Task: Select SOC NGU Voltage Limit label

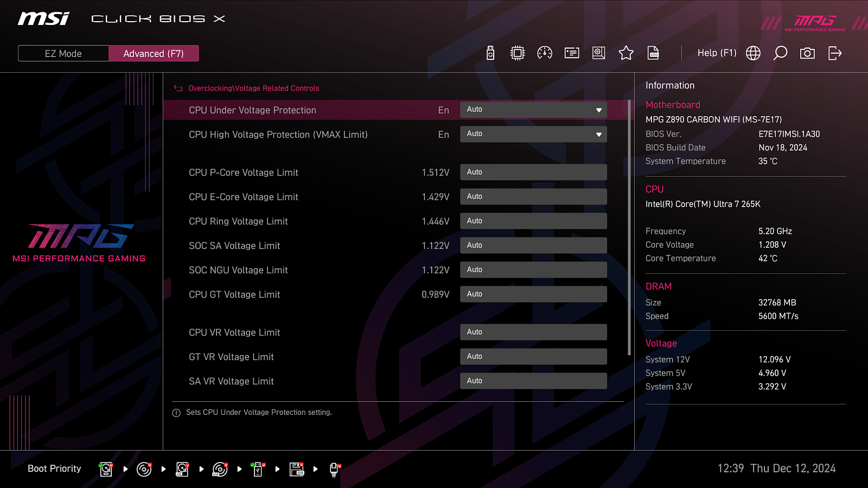Action: click(x=238, y=270)
